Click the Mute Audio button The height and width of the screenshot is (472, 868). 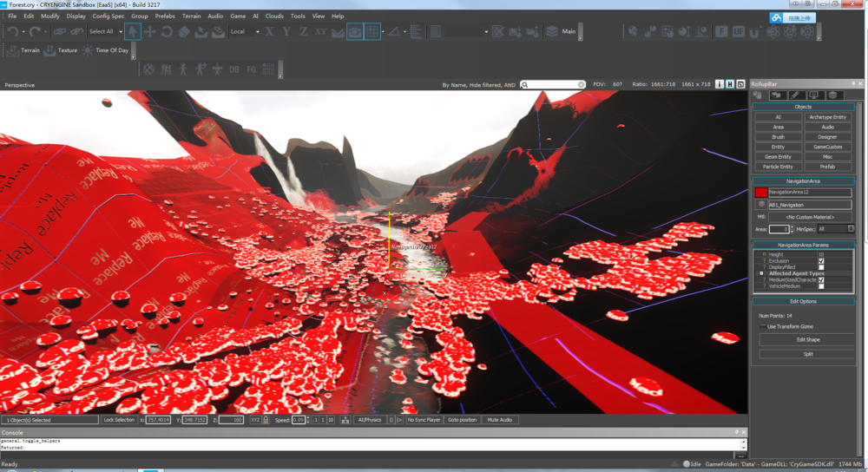point(499,420)
